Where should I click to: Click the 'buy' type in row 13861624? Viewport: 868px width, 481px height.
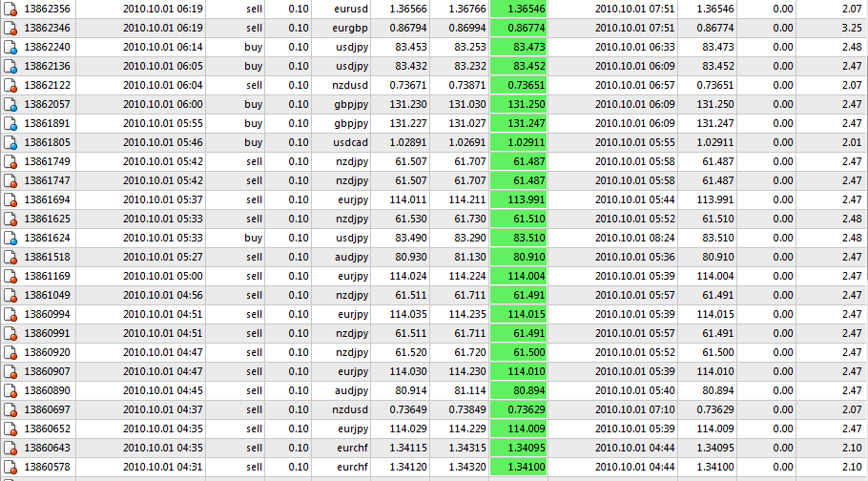click(253, 238)
